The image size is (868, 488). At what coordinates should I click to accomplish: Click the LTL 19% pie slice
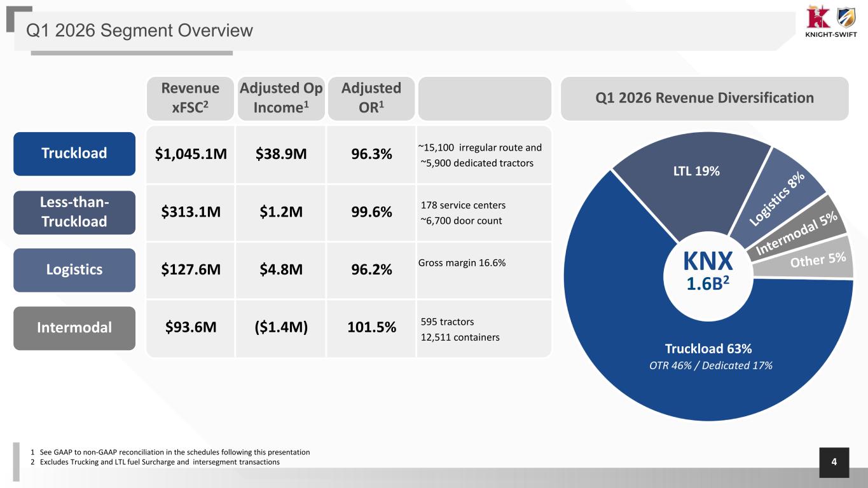click(693, 178)
